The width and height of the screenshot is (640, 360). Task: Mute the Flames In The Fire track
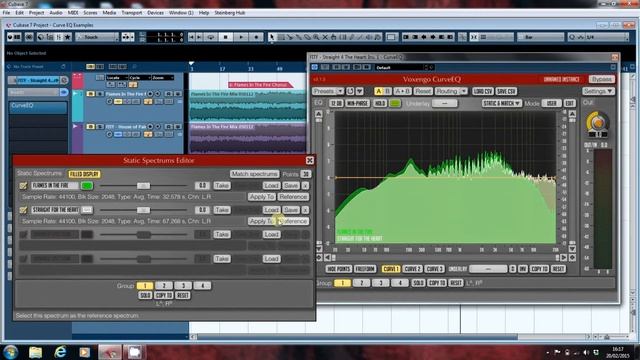[x=90, y=94]
